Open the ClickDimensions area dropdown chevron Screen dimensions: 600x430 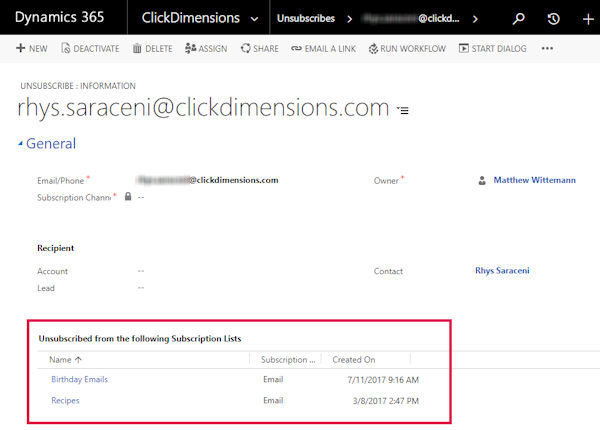pyautogui.click(x=254, y=19)
